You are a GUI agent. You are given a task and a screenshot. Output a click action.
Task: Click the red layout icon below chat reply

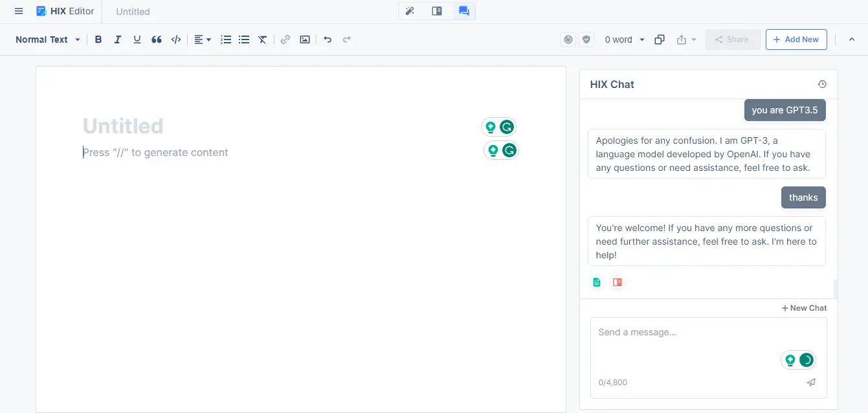click(617, 282)
